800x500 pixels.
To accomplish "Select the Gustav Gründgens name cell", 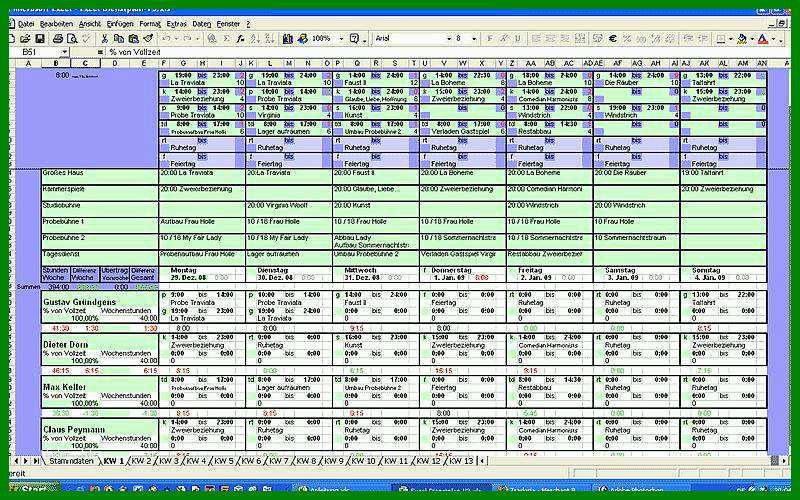I will tap(99, 302).
